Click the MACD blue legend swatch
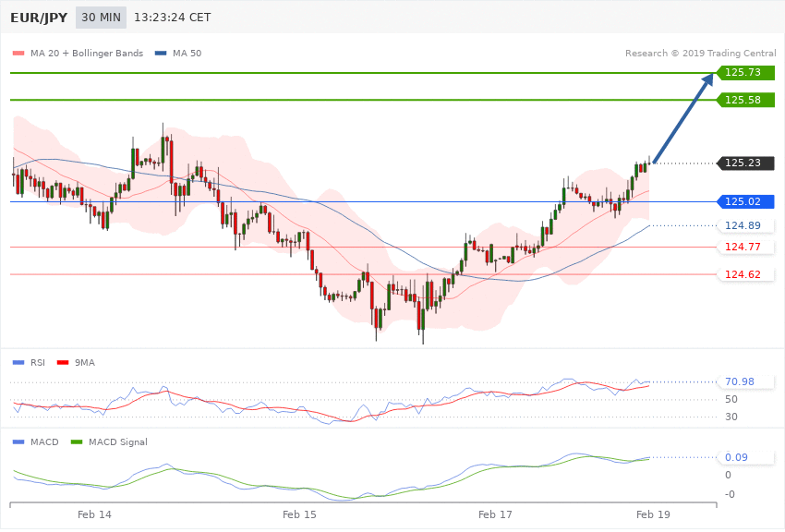The width and height of the screenshot is (785, 532). [x=18, y=441]
